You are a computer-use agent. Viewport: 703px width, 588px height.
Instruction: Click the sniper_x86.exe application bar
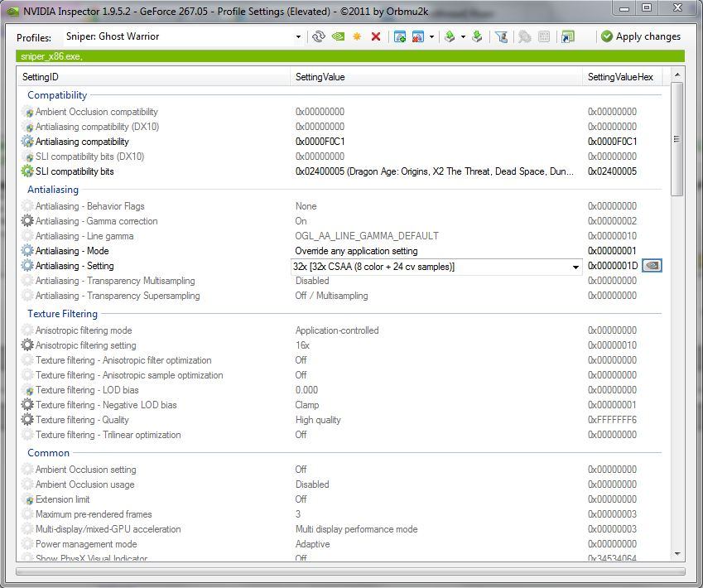tap(350, 56)
